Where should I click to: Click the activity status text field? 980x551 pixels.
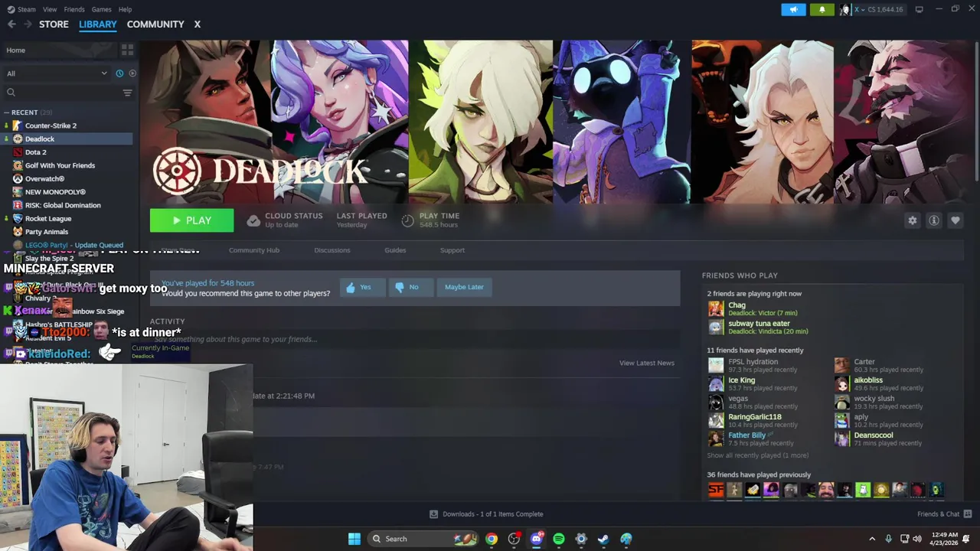point(415,339)
